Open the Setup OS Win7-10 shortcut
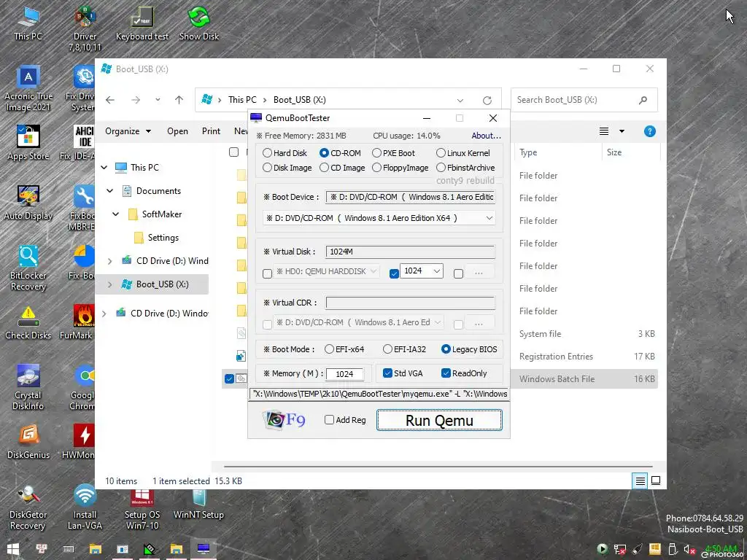747x560 pixels. pyautogui.click(x=142, y=510)
